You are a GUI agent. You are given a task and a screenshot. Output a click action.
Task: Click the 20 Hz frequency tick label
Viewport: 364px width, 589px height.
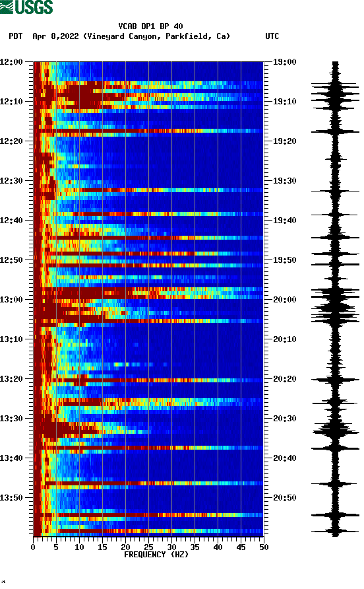point(125,547)
